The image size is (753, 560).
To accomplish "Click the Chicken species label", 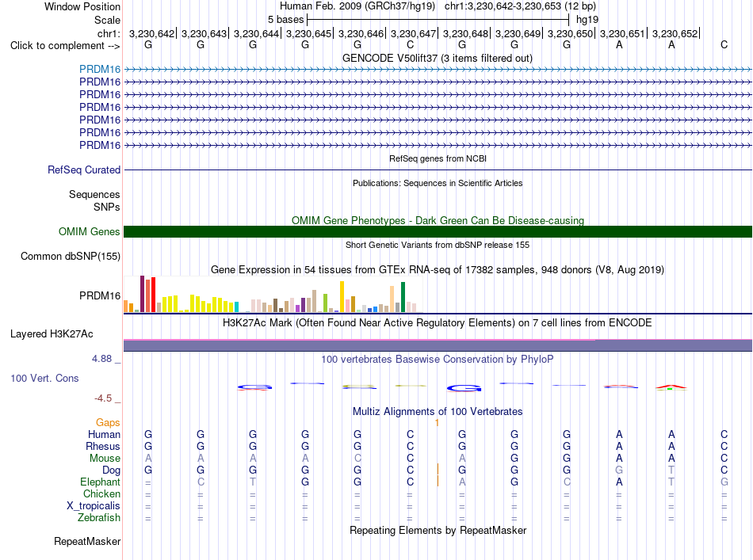I will [101, 493].
